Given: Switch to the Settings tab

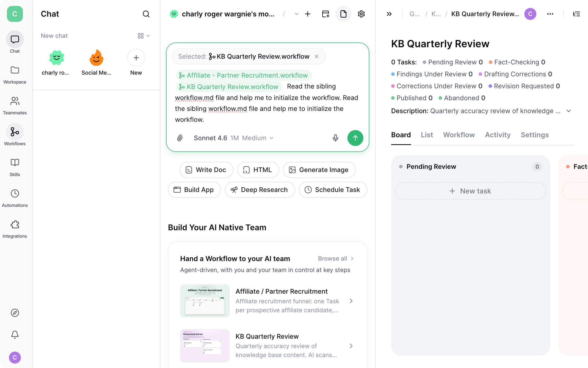Looking at the screenshot, I should click(x=534, y=135).
